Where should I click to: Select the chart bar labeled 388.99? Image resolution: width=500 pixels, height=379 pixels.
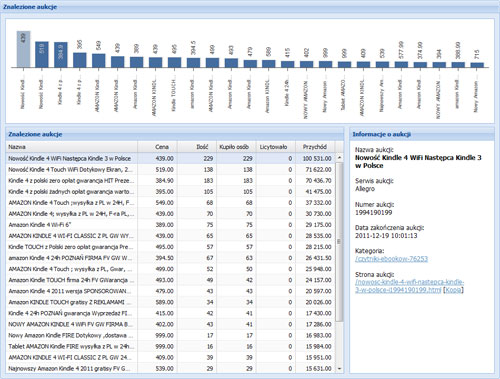pyautogui.click(x=458, y=65)
